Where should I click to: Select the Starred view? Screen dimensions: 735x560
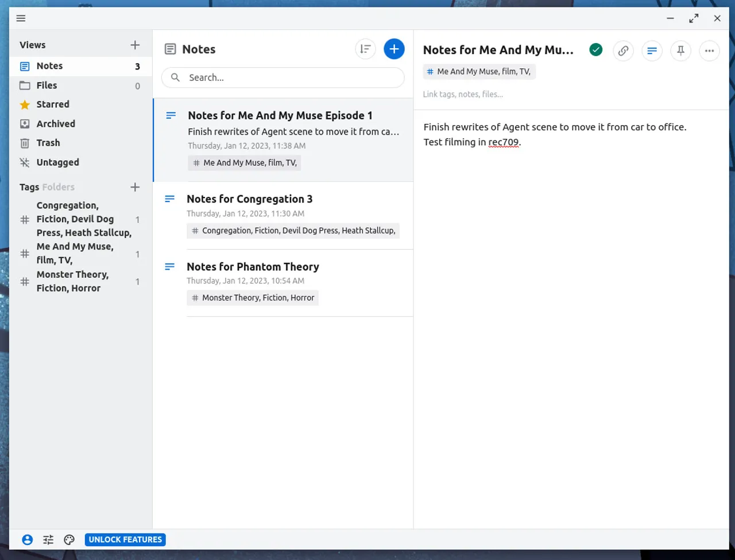[53, 104]
